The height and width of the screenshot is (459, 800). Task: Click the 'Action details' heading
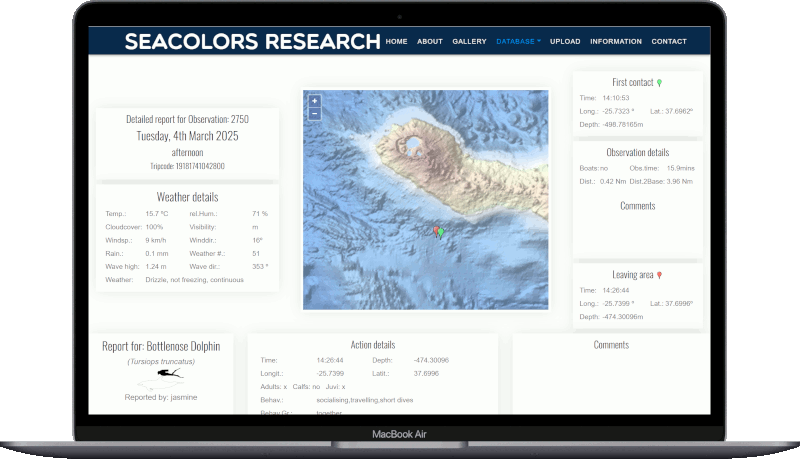(x=373, y=345)
